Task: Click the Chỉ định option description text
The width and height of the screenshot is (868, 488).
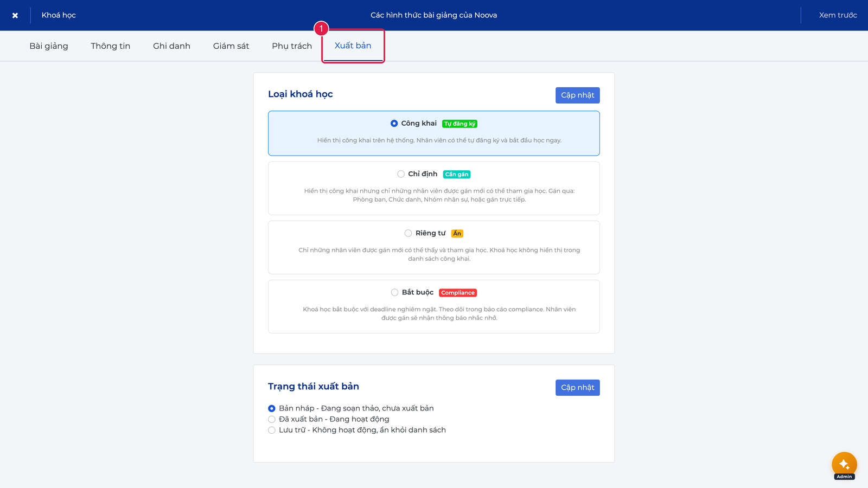Action: click(439, 195)
